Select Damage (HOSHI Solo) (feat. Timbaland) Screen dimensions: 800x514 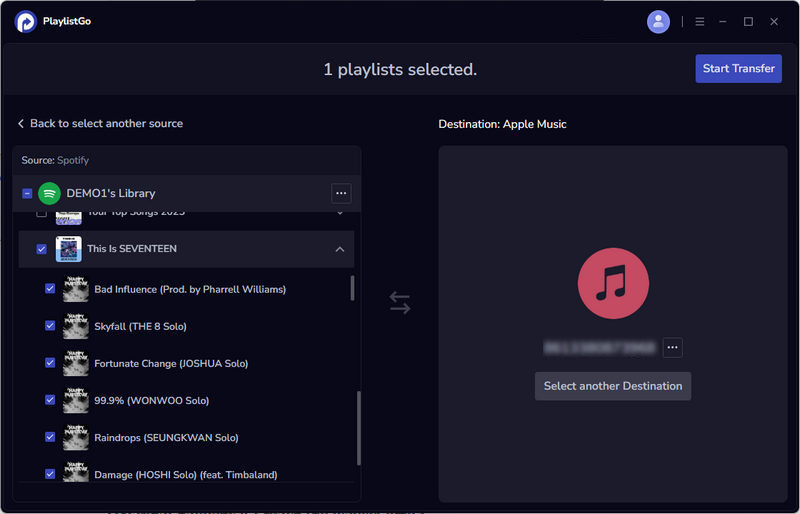coord(186,475)
